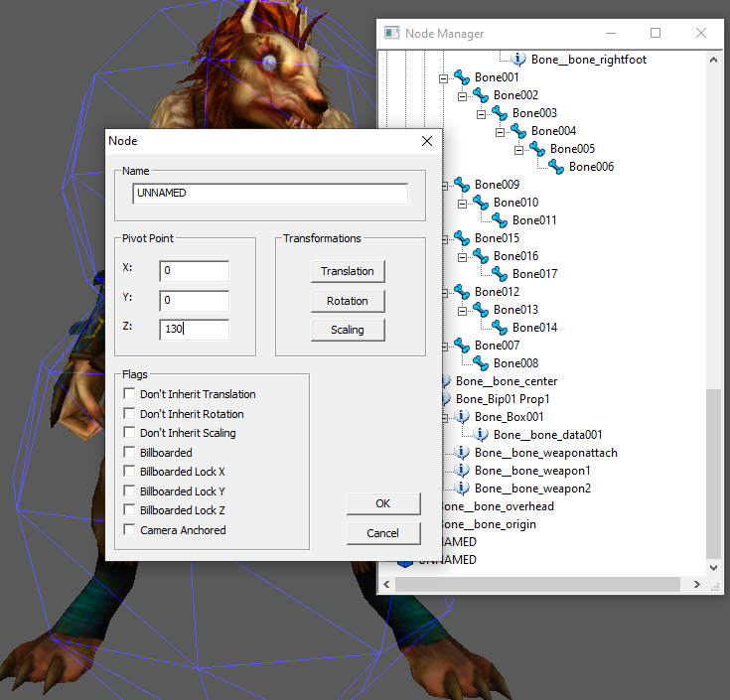Collapse the Bone013 tree node

[x=462, y=312]
